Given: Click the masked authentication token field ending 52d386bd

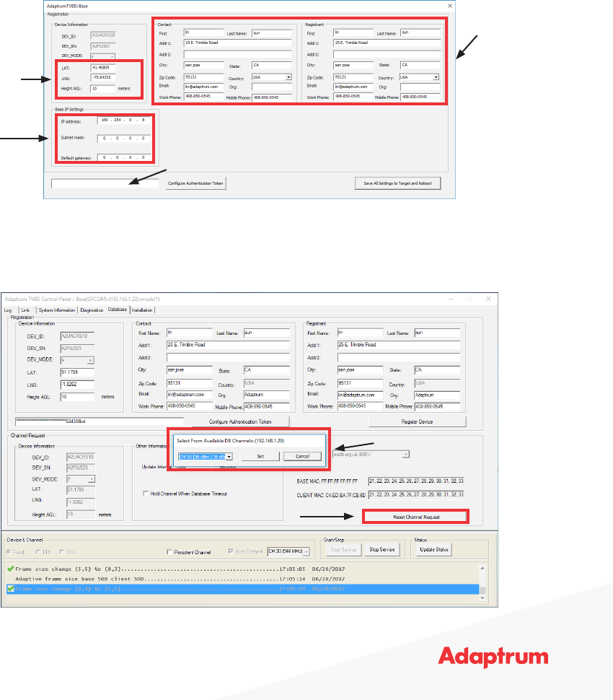Looking at the screenshot, I should (x=99, y=421).
